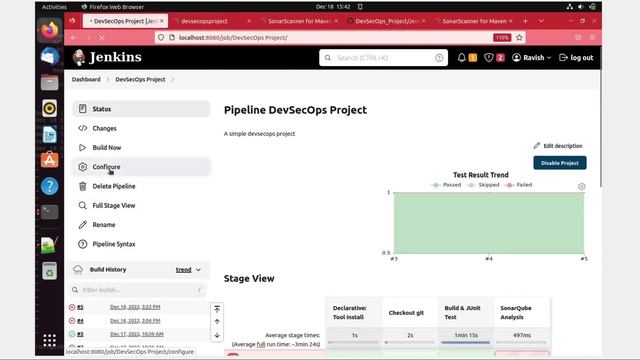Expand the Build History chevron

(x=198, y=270)
